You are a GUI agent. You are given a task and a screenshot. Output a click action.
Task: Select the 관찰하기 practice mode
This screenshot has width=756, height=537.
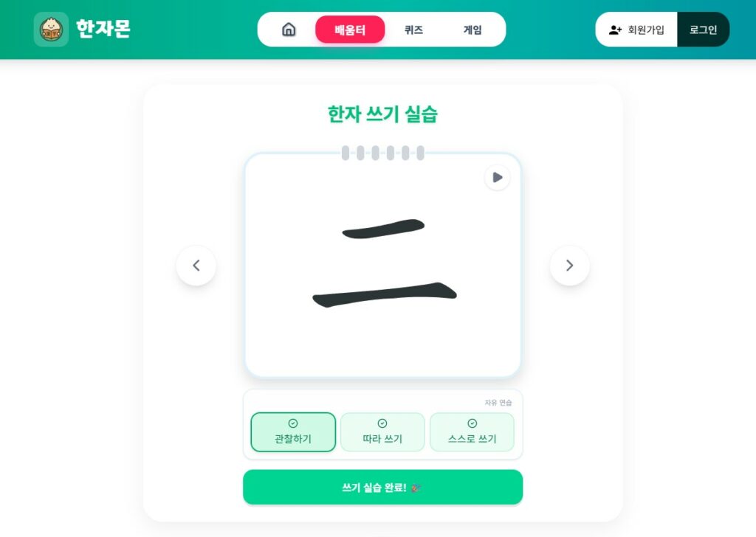[x=293, y=432]
